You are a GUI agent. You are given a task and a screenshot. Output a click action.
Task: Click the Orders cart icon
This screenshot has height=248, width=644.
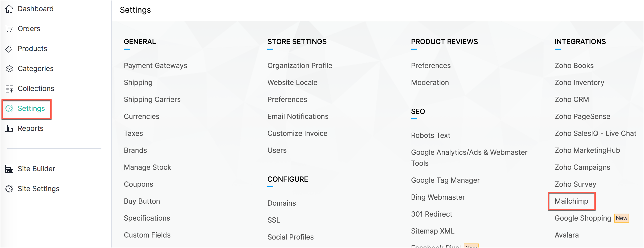click(x=9, y=29)
